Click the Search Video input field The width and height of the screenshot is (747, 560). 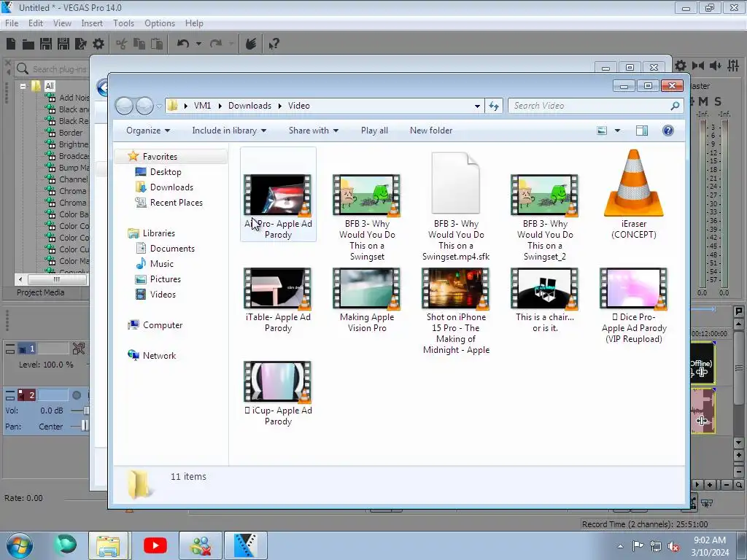click(x=596, y=106)
